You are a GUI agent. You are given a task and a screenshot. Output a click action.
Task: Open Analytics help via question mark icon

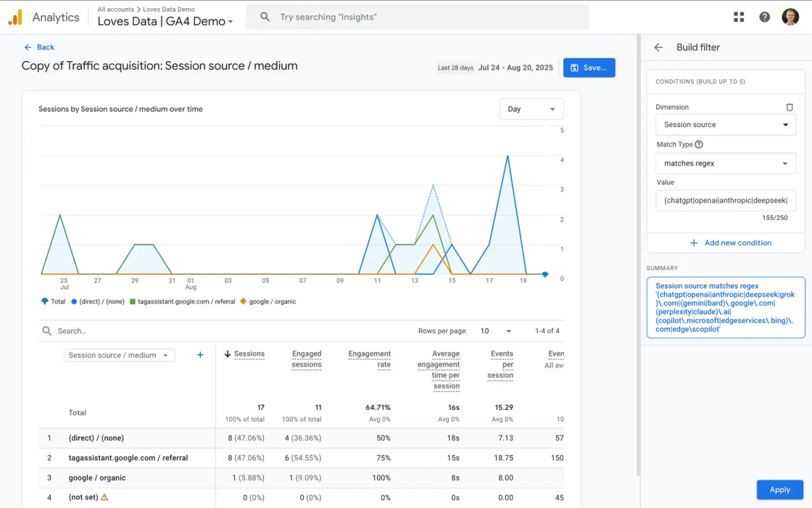[x=764, y=16]
